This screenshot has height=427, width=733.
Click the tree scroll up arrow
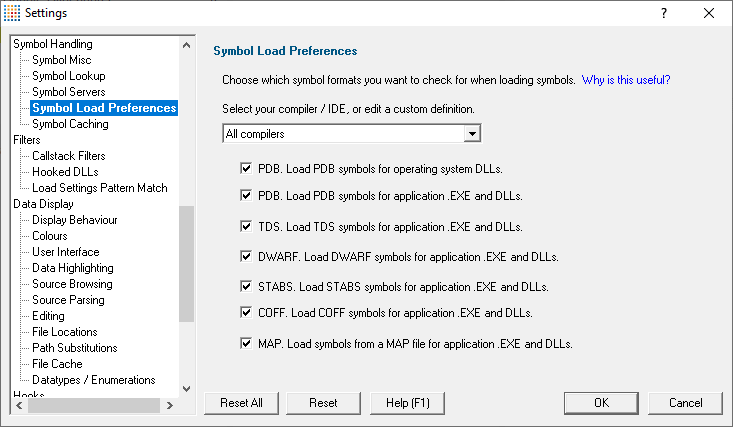[187, 45]
